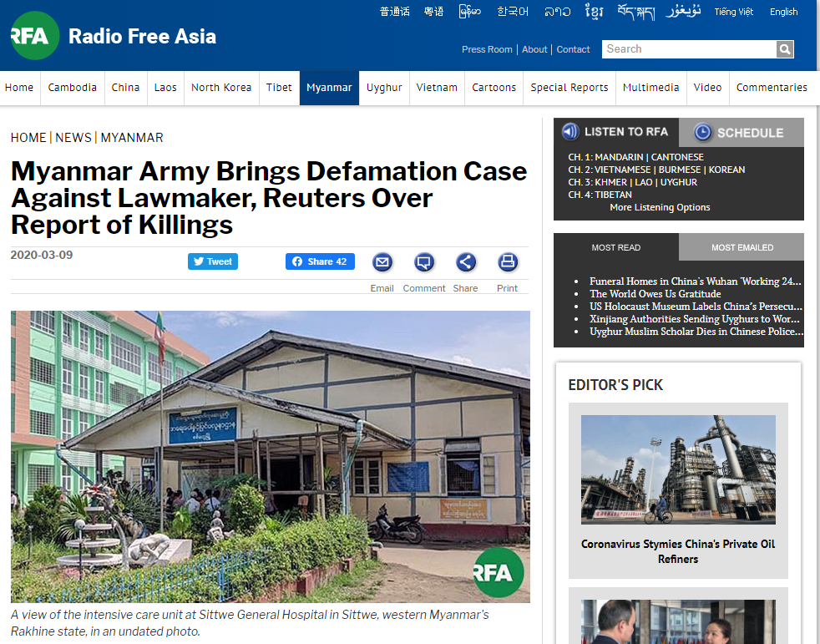Focus the Search input field
This screenshot has height=644, width=820.
tap(689, 49)
